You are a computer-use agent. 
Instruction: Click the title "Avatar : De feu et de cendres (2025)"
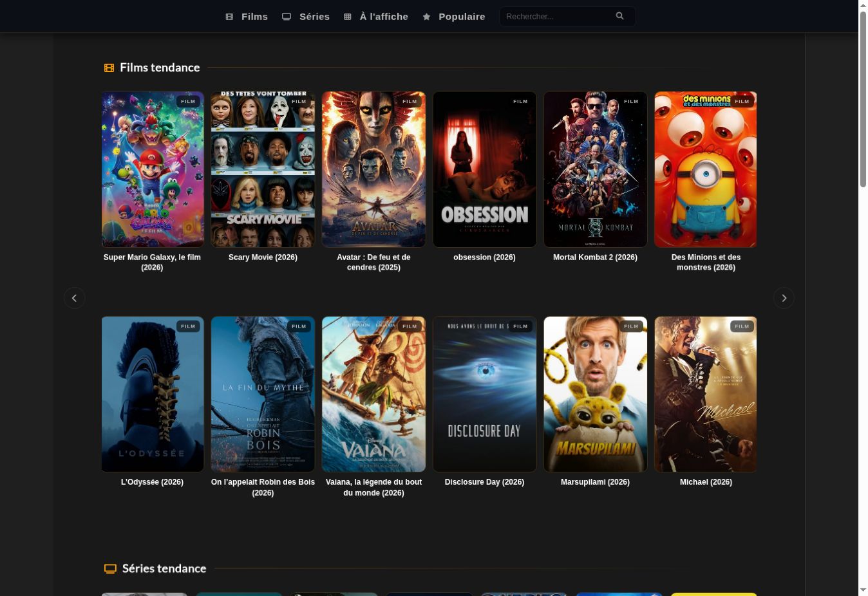[x=374, y=263]
